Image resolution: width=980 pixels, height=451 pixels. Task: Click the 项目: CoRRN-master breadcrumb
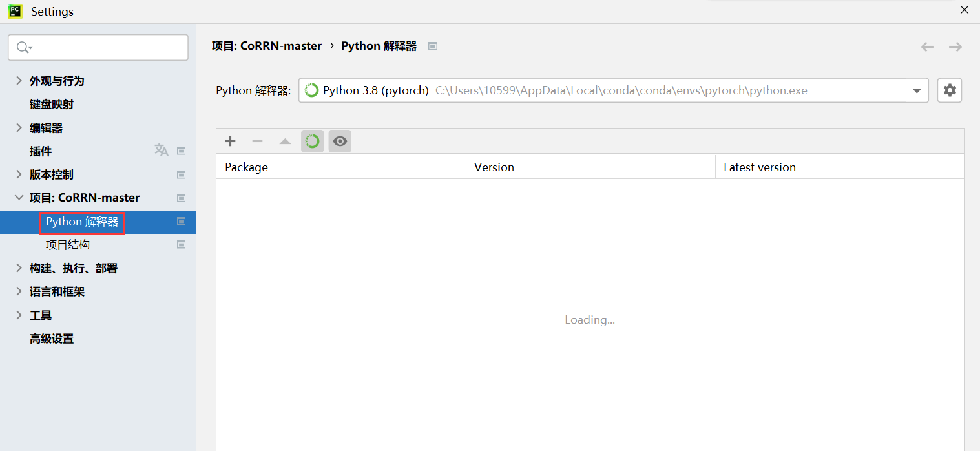[267, 46]
